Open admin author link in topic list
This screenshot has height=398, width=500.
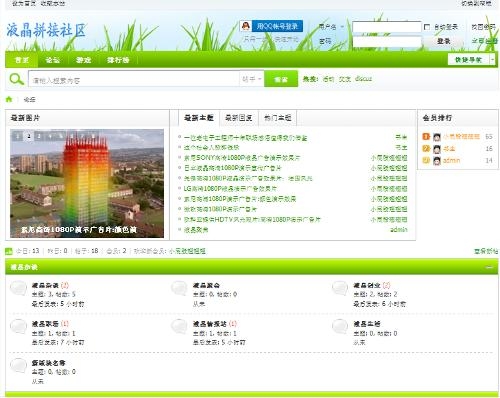point(399,230)
